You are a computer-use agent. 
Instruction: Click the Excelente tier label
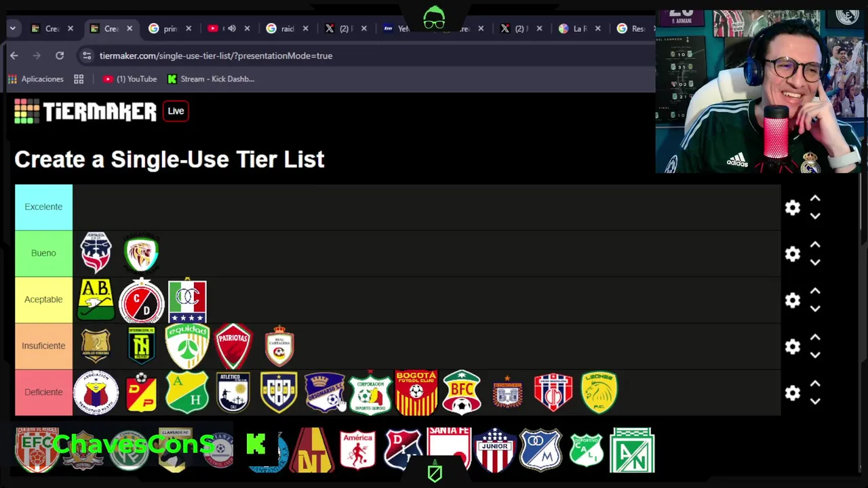[x=43, y=207]
